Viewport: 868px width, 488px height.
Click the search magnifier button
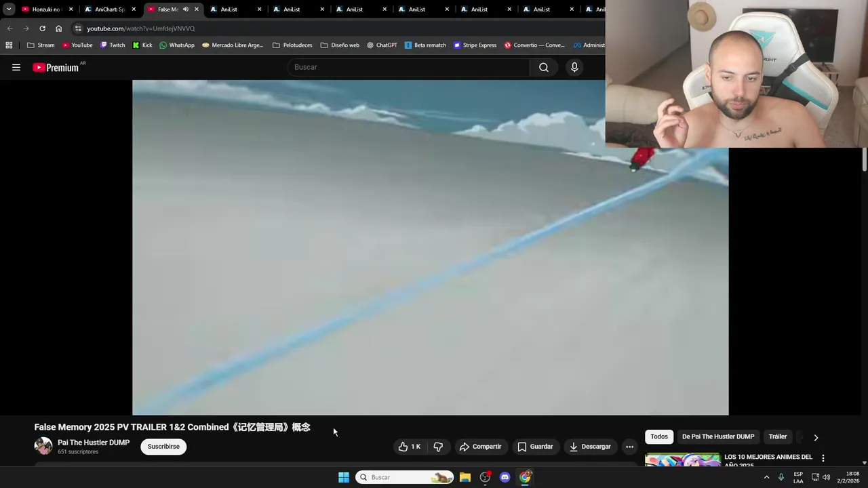point(544,67)
